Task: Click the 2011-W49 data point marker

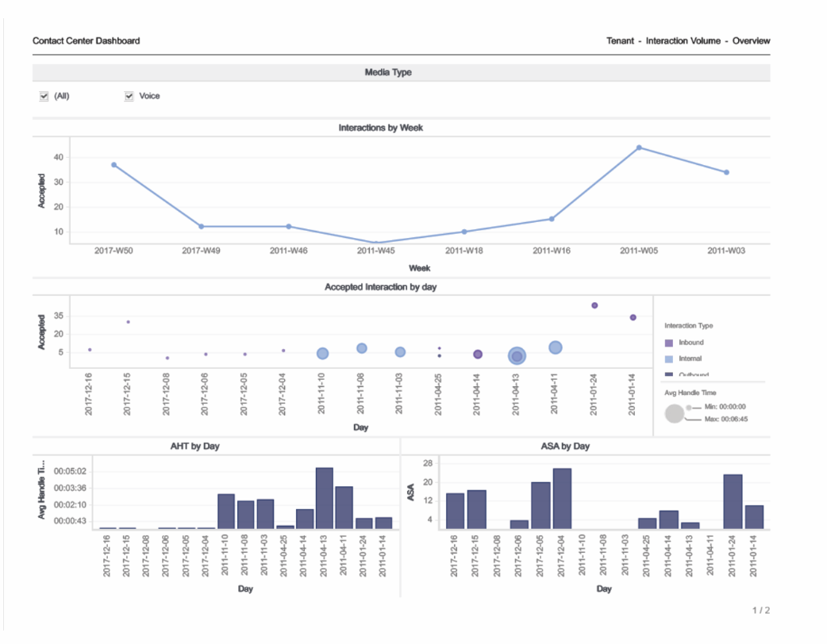Action: tap(201, 227)
